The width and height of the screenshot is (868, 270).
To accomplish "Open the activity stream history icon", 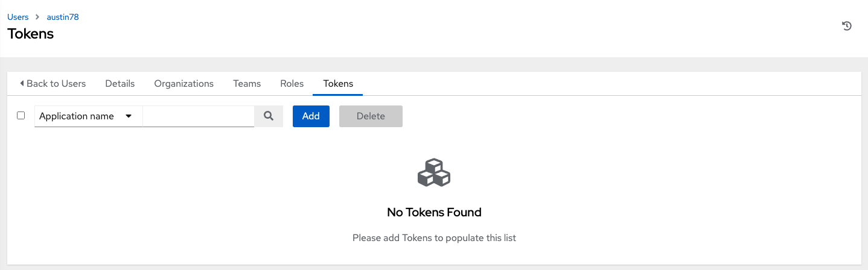I will pos(847,26).
